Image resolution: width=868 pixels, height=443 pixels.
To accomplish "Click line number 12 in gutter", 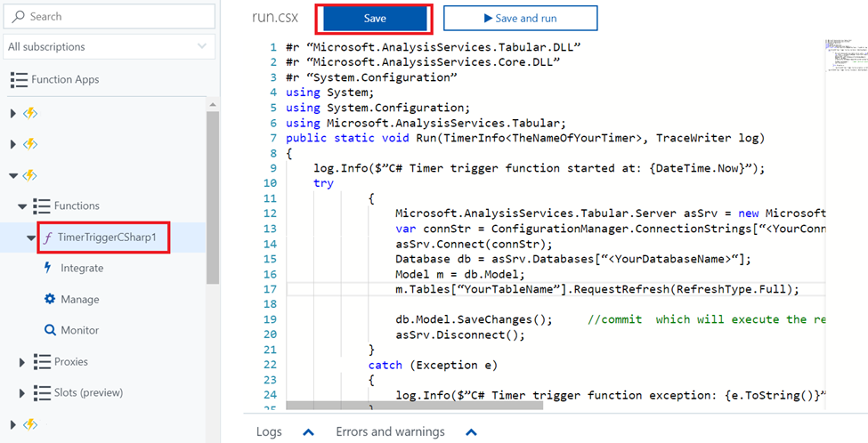I will pos(270,214).
